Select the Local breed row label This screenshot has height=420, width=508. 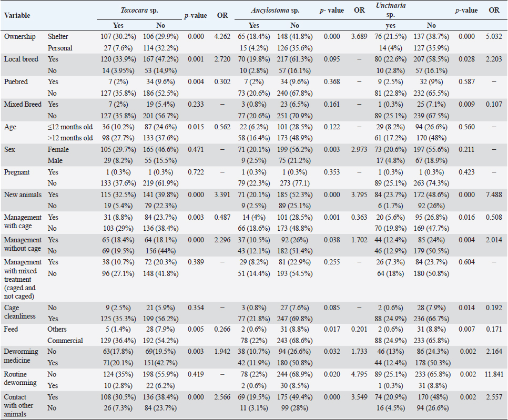(22, 59)
